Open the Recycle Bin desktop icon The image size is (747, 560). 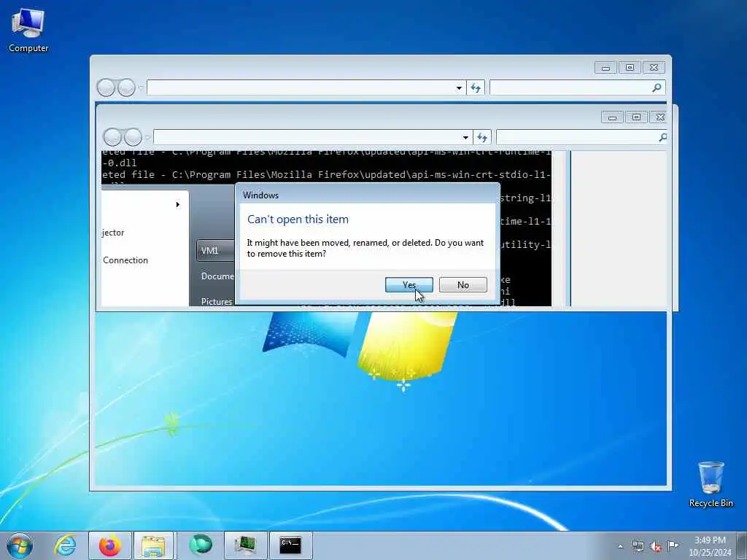tap(711, 484)
